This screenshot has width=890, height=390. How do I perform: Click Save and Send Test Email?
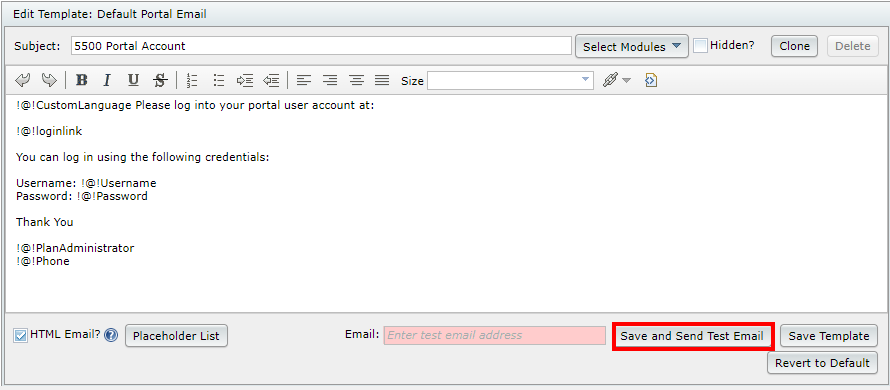(x=692, y=336)
